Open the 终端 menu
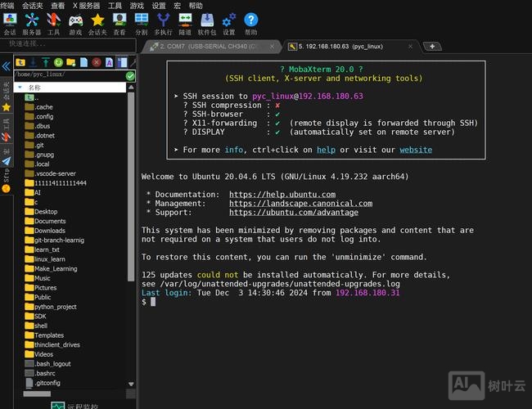 click(x=7, y=6)
